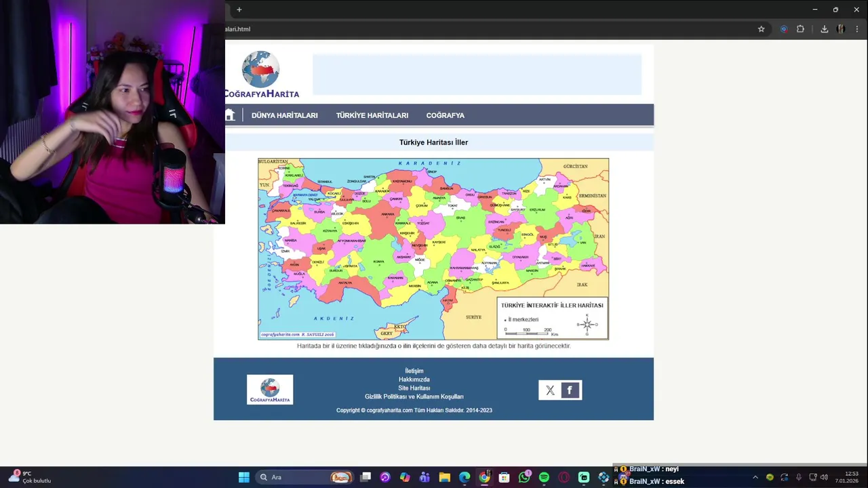Select Konya province on the map
The width and height of the screenshot is (868, 488).
pyautogui.click(x=378, y=262)
